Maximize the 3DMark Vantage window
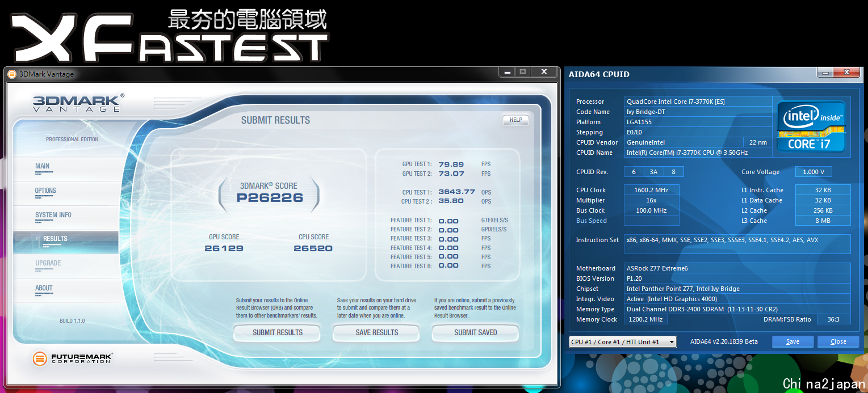 523,72
